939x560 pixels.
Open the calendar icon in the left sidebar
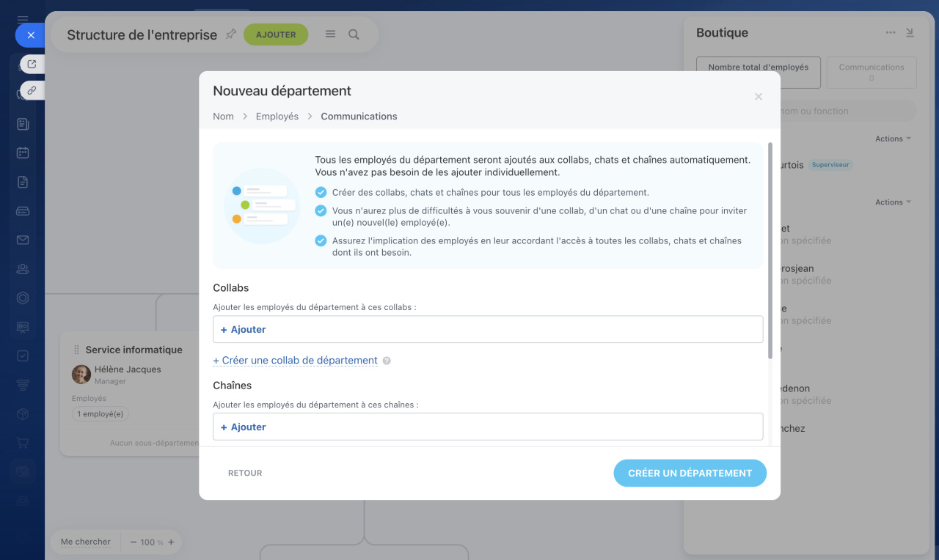click(x=23, y=152)
